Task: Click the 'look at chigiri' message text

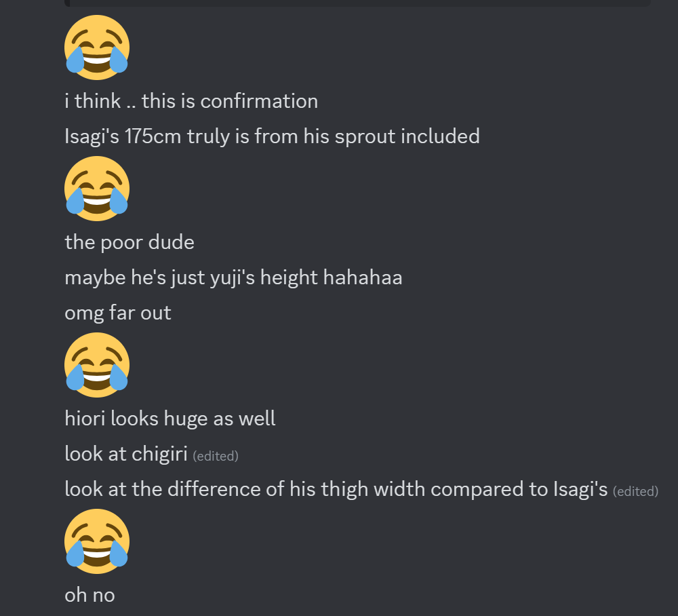Action: pyautogui.click(x=126, y=455)
